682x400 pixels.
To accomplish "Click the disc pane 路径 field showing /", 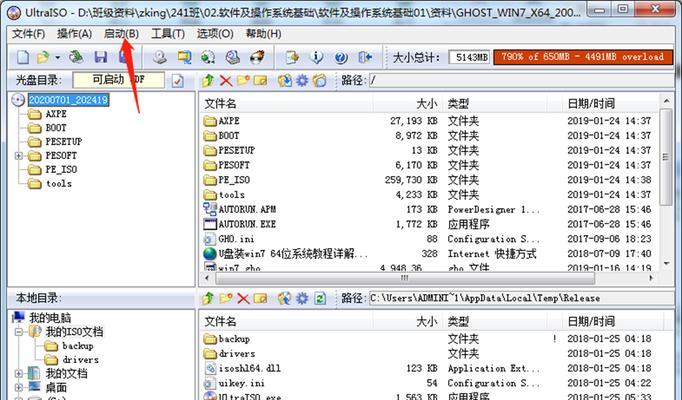I will coord(522,80).
